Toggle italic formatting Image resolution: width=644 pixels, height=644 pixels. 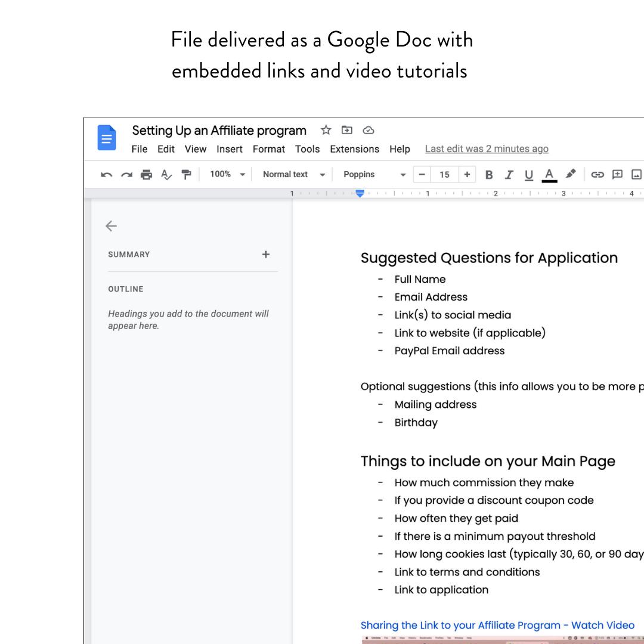pos(509,175)
